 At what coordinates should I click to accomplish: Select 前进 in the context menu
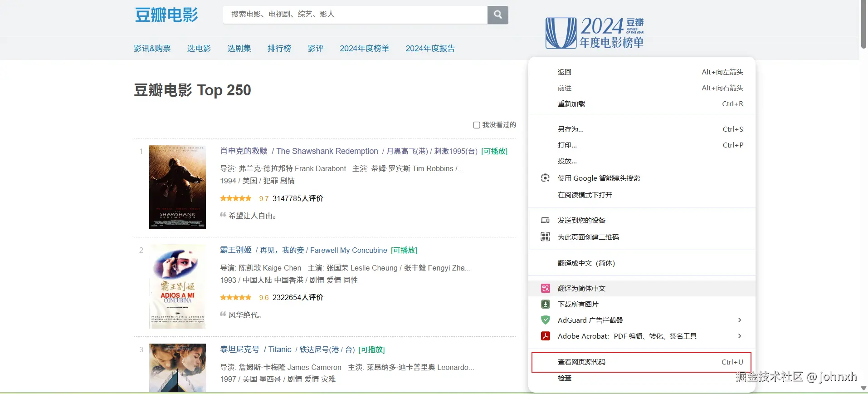642,88
